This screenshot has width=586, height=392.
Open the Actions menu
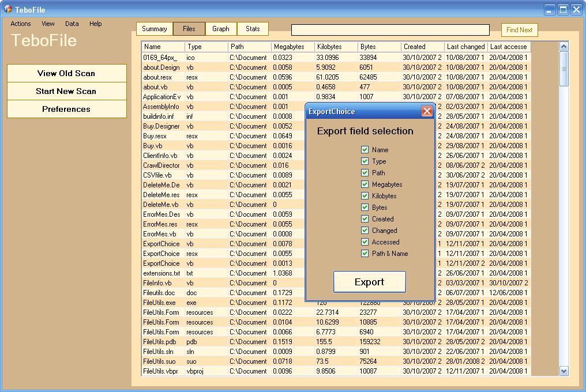[21, 24]
